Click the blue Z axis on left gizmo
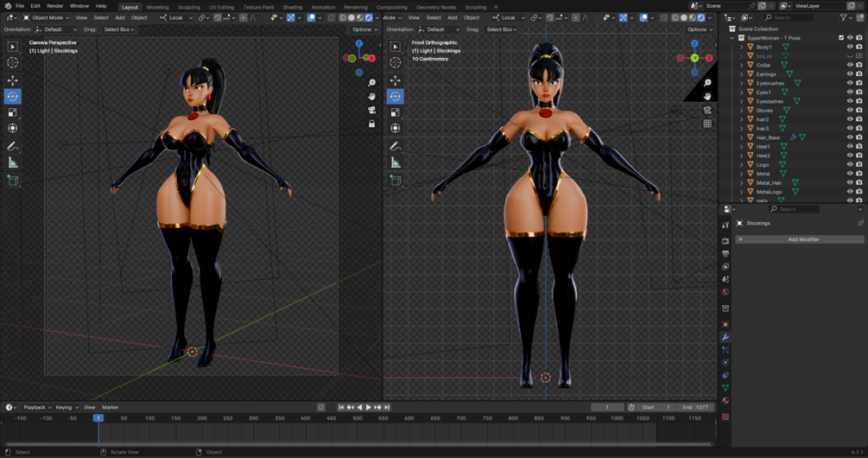868x458 pixels. [358, 43]
